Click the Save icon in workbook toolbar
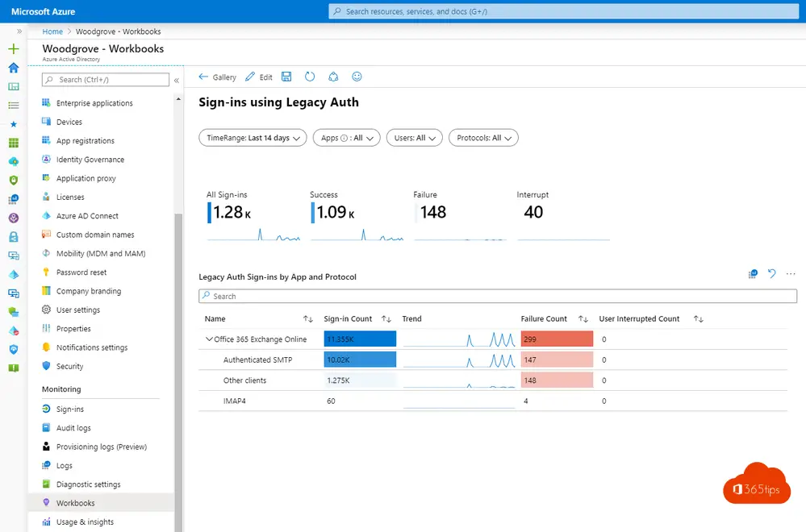806x532 pixels. (286, 77)
